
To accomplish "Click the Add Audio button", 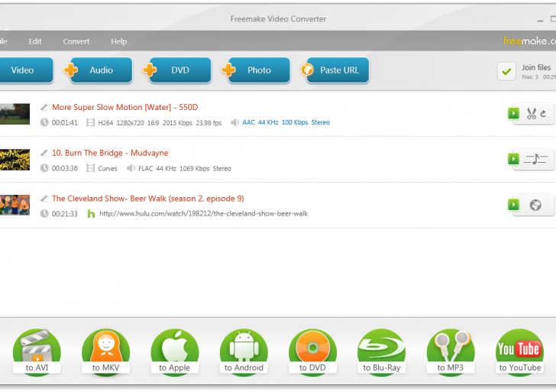I will point(99,70).
